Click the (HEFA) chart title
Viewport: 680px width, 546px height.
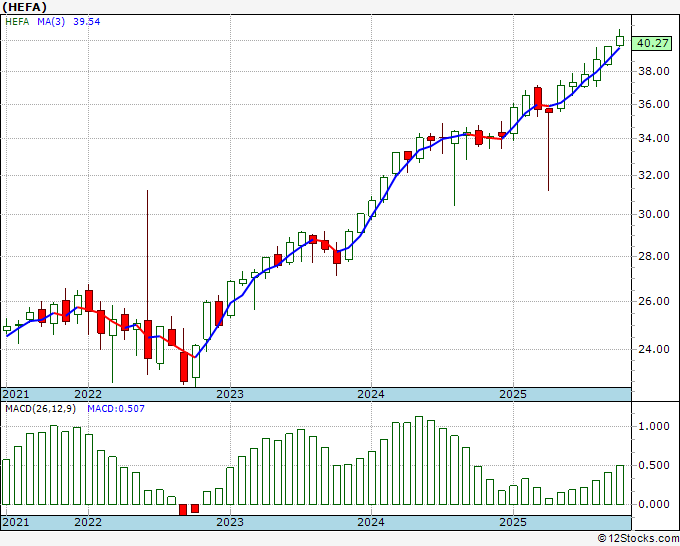pos(24,7)
